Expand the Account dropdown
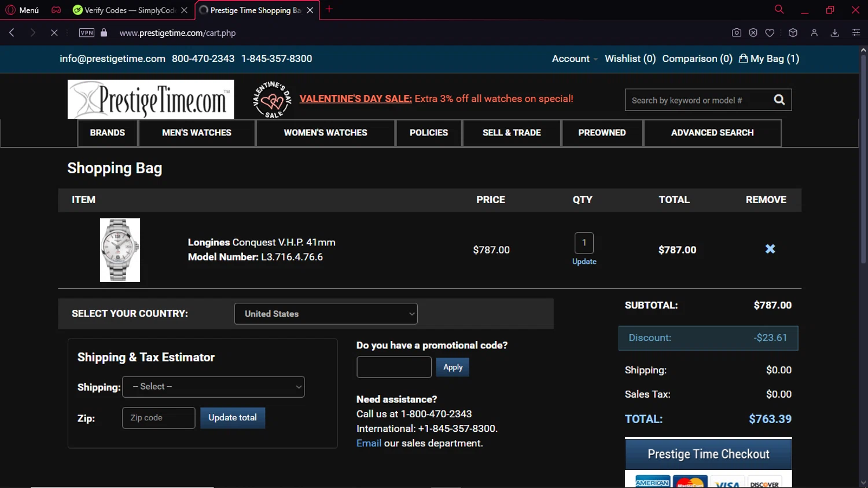The width and height of the screenshot is (868, 488). click(x=575, y=58)
